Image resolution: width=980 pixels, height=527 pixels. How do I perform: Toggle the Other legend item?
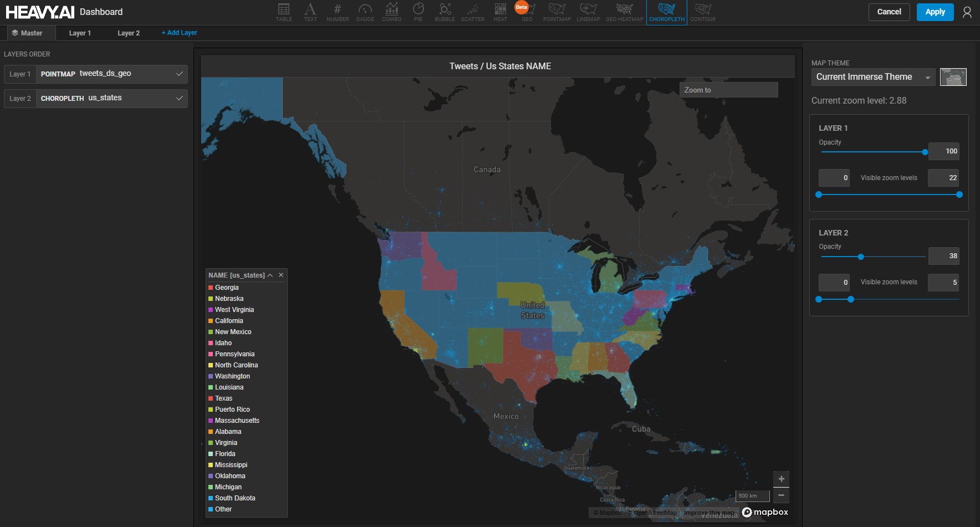tap(223, 509)
